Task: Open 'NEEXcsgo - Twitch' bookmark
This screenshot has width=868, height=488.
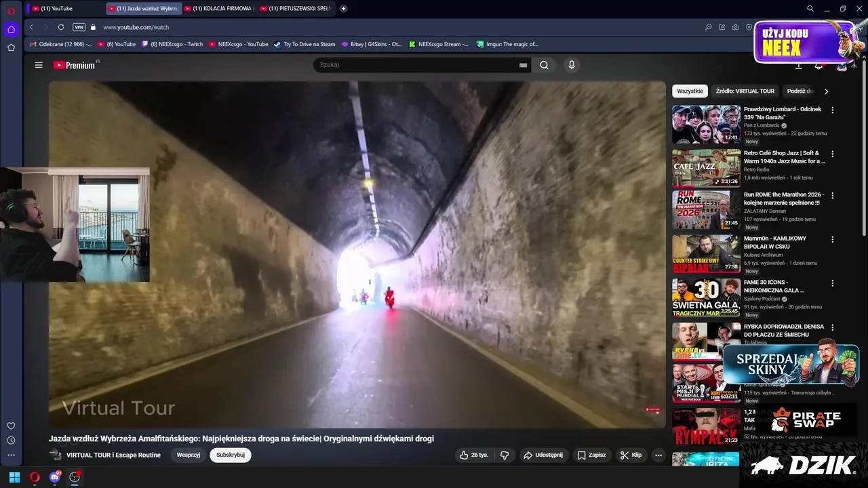Action: (x=172, y=44)
